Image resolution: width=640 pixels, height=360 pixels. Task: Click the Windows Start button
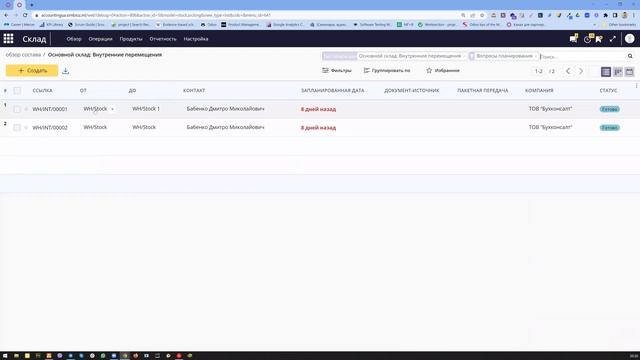click(5, 356)
